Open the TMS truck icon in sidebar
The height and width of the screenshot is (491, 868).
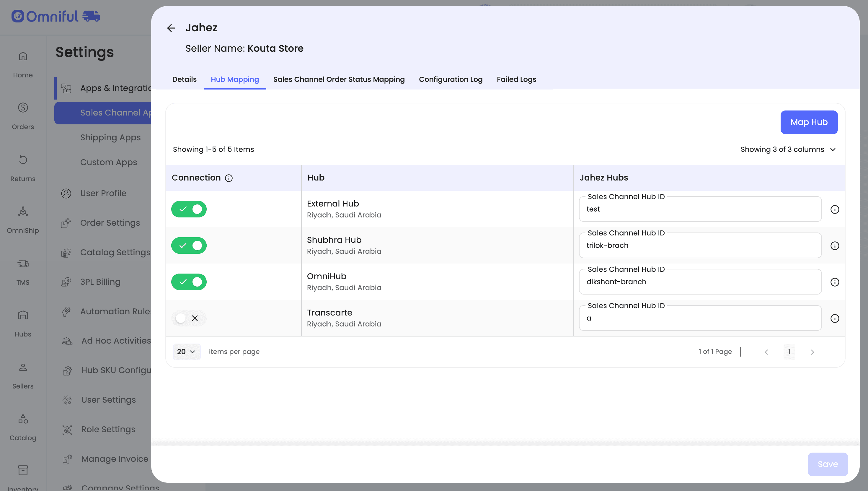point(23,263)
